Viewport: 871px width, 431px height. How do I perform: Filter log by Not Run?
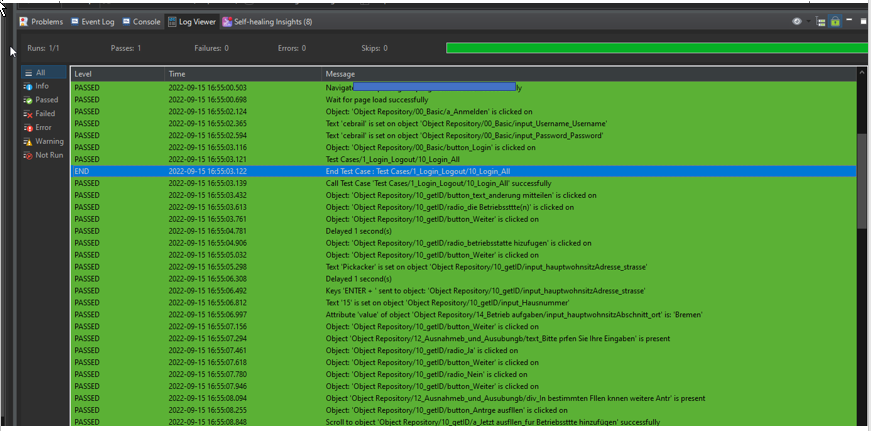tap(43, 155)
